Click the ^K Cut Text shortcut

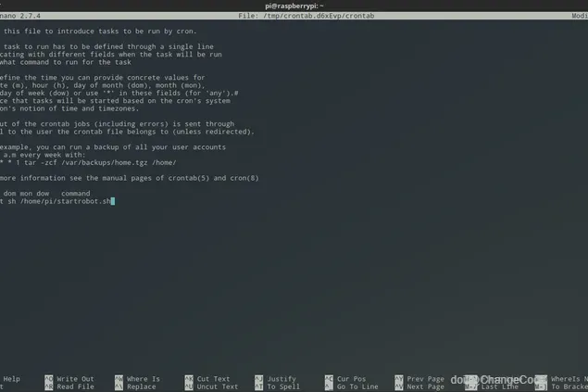(x=207, y=379)
